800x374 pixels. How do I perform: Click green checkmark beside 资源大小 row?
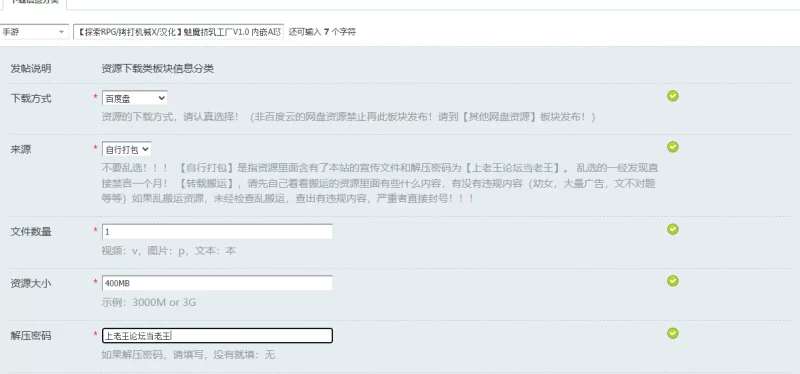(x=672, y=281)
